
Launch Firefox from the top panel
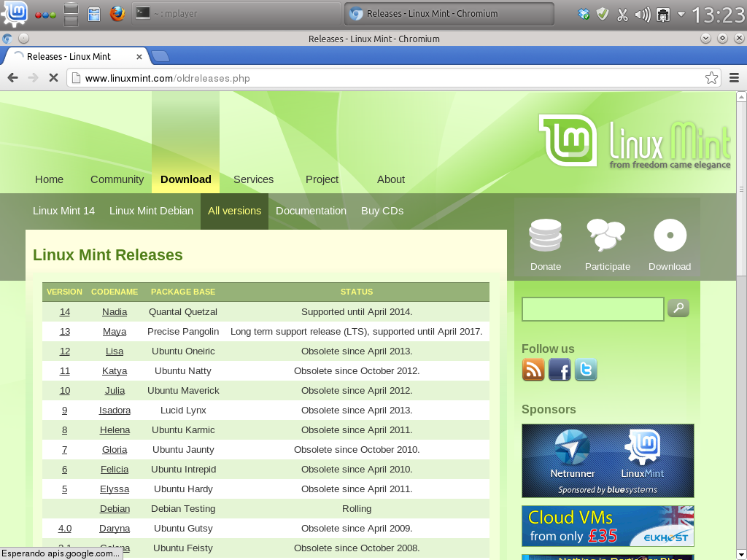click(117, 13)
